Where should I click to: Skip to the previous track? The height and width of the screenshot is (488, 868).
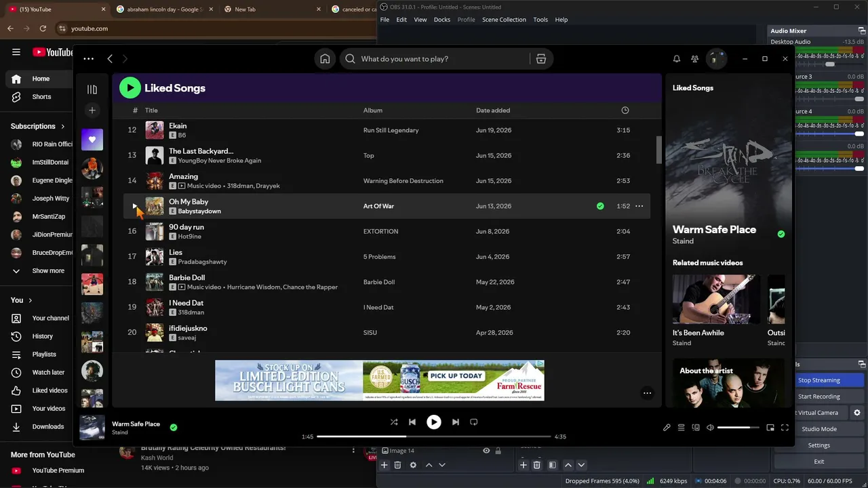coord(412,422)
